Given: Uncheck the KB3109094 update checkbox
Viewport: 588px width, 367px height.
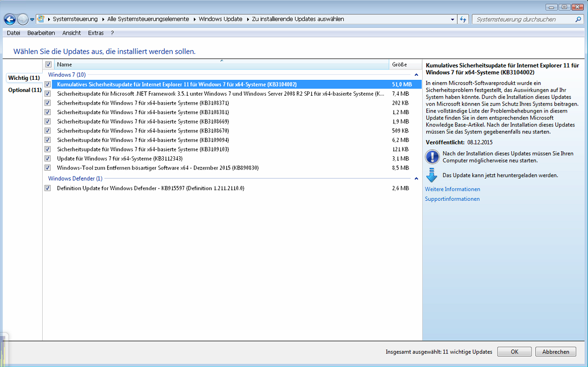Looking at the screenshot, I should (48, 140).
